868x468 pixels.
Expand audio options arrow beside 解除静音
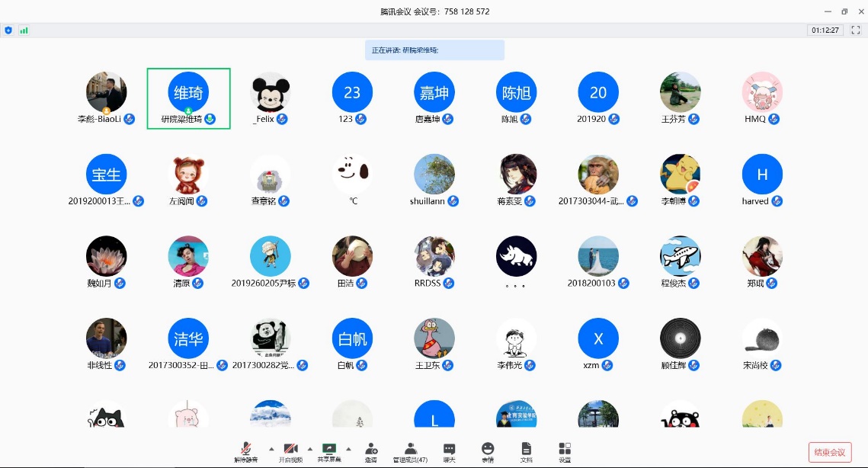(x=271, y=448)
